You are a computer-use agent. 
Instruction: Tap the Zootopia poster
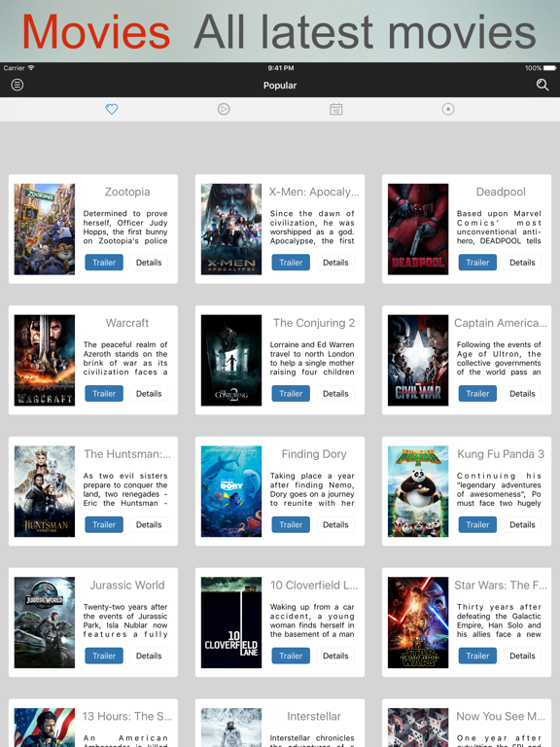click(x=45, y=230)
